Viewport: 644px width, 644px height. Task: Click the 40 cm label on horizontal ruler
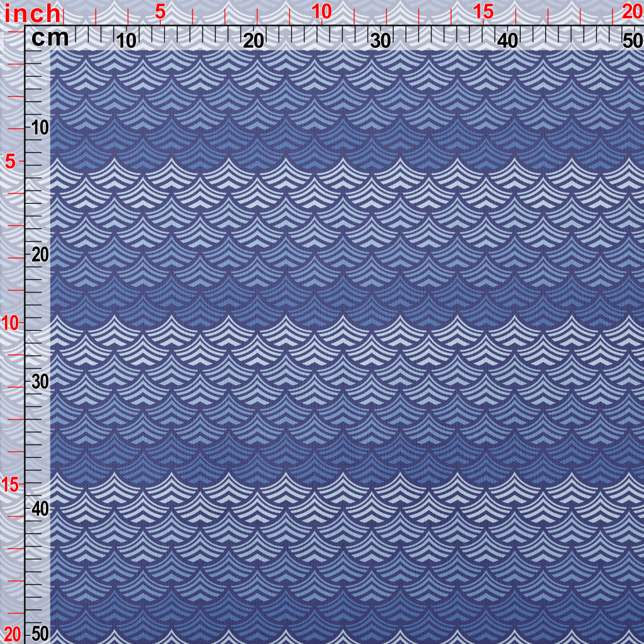tap(507, 41)
